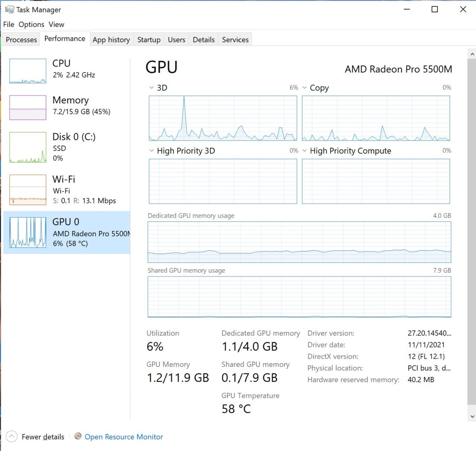Switch to the Details tab
The image size is (476, 451).
pos(204,39)
